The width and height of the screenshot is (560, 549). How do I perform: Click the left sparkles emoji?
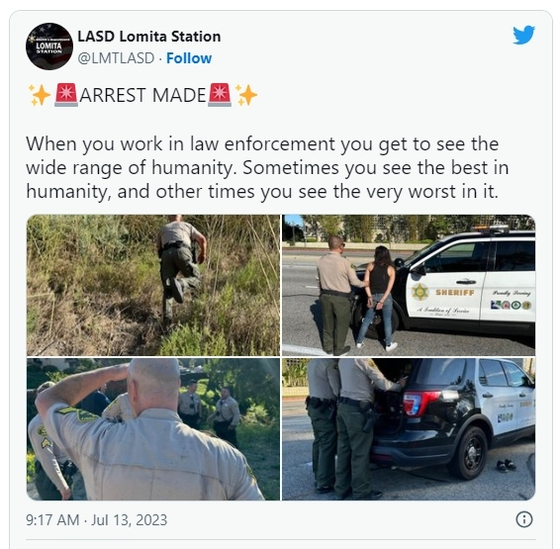[39, 95]
